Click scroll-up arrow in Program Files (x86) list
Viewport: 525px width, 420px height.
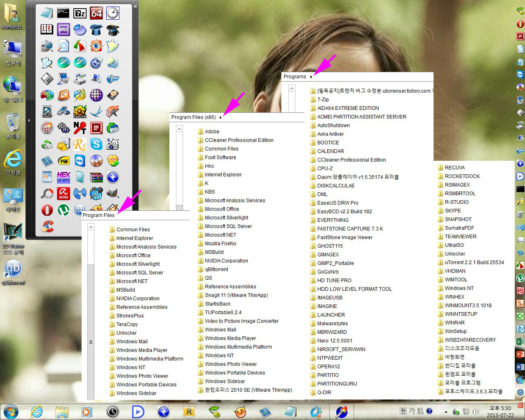click(179, 129)
